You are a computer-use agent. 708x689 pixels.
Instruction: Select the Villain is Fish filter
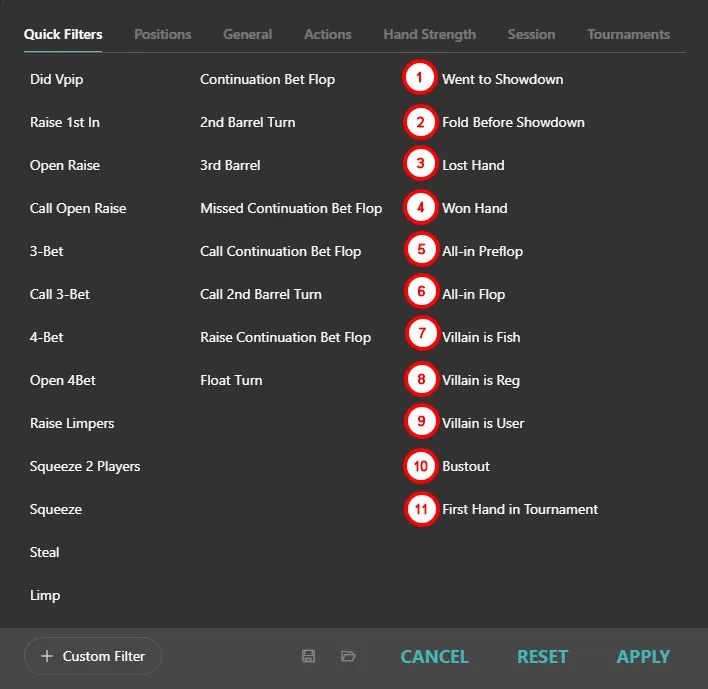pos(481,337)
